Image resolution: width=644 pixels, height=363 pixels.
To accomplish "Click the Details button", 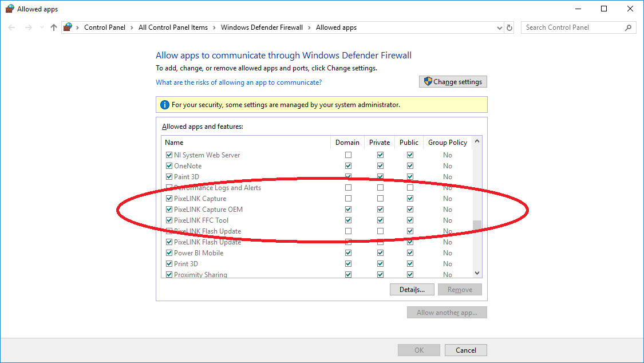I will (x=412, y=289).
